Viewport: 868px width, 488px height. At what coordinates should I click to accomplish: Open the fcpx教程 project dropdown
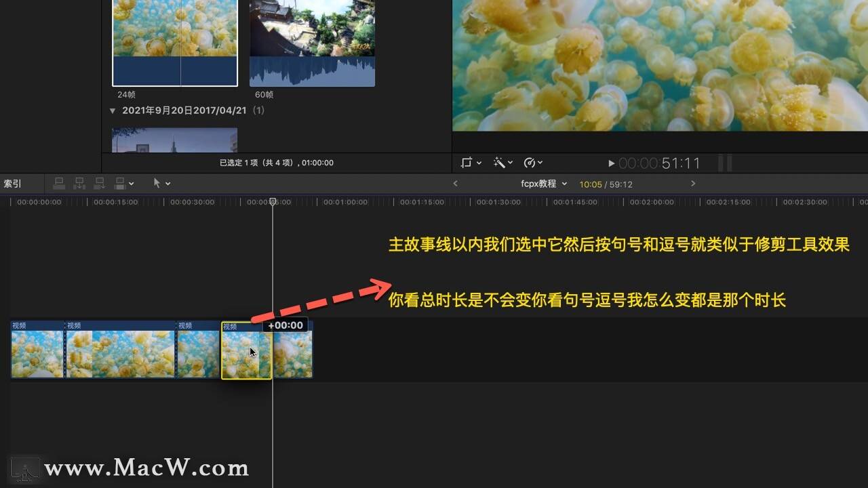(x=544, y=184)
